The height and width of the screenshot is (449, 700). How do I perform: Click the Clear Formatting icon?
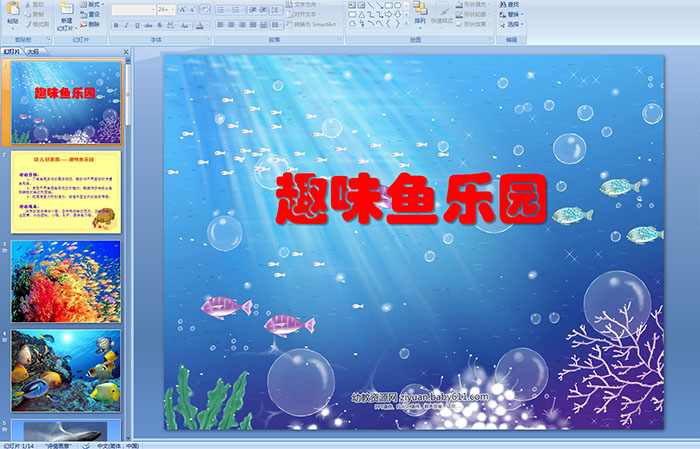point(204,9)
